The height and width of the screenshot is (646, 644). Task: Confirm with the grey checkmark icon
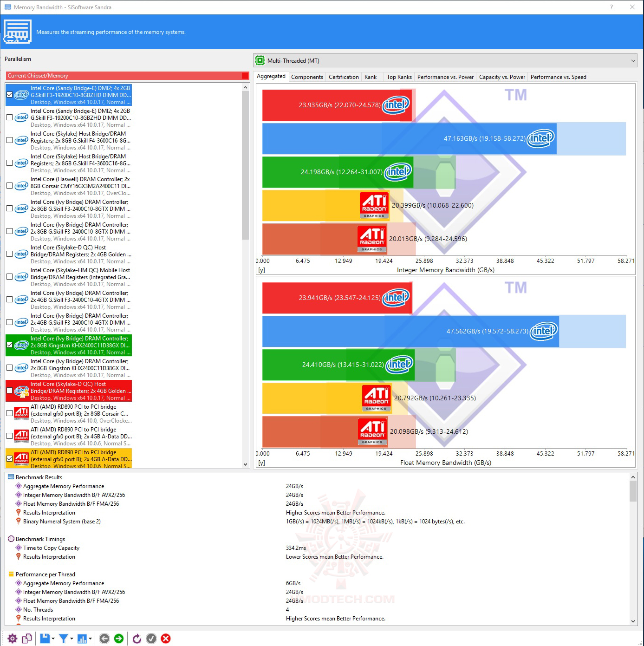coord(151,639)
